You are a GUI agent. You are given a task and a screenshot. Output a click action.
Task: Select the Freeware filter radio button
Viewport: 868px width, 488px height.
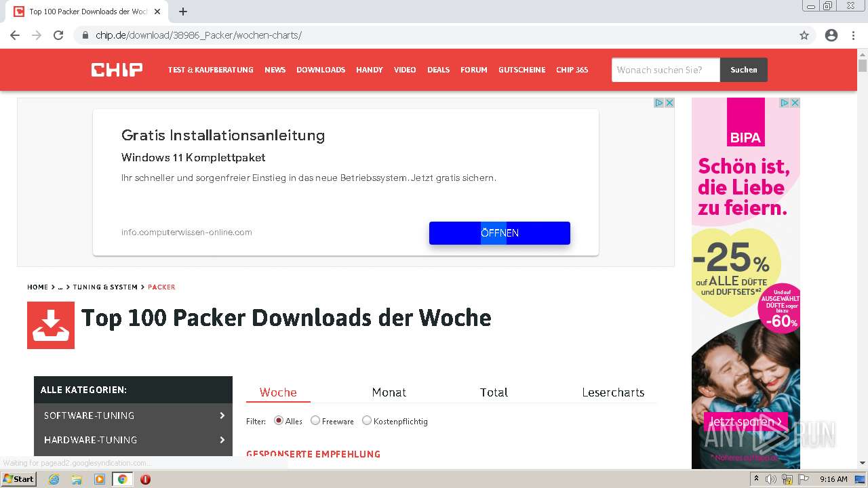[x=315, y=420]
